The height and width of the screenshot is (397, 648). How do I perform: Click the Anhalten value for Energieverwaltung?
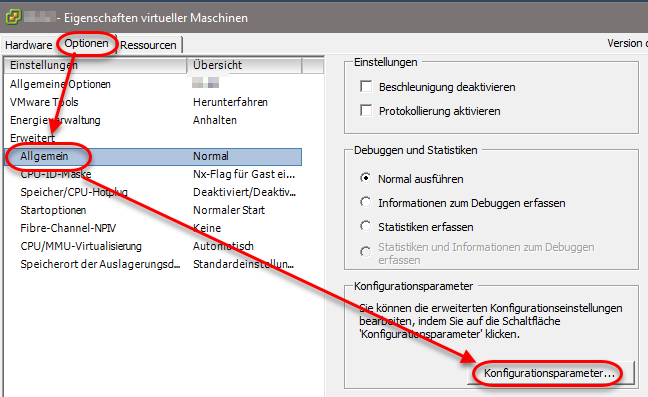(215, 120)
